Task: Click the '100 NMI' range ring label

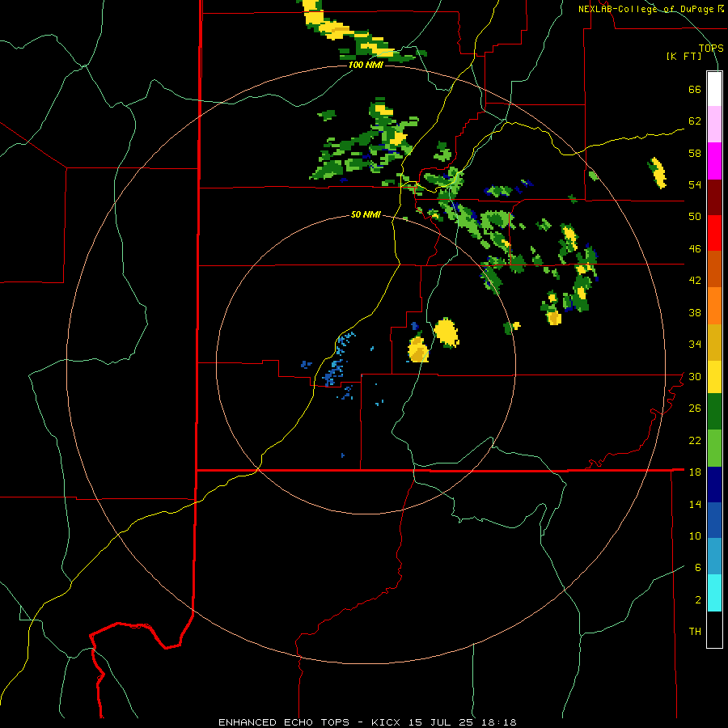Action: click(x=366, y=65)
